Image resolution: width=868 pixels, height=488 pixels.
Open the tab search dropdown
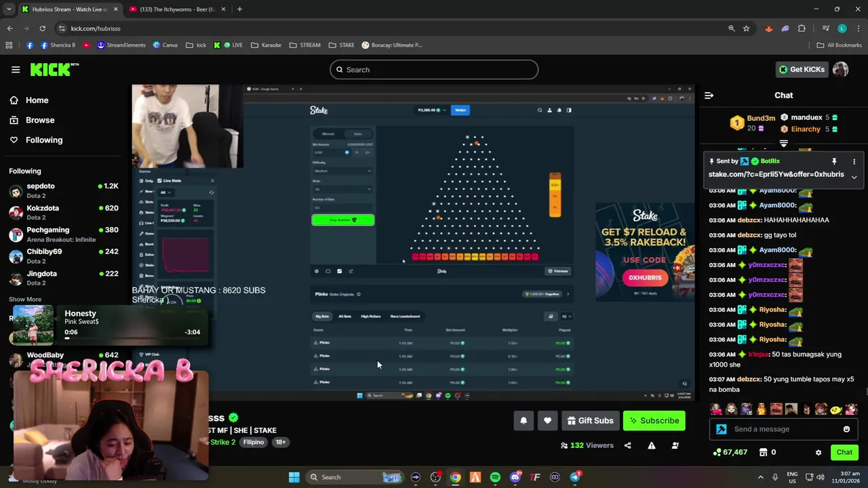point(9,9)
